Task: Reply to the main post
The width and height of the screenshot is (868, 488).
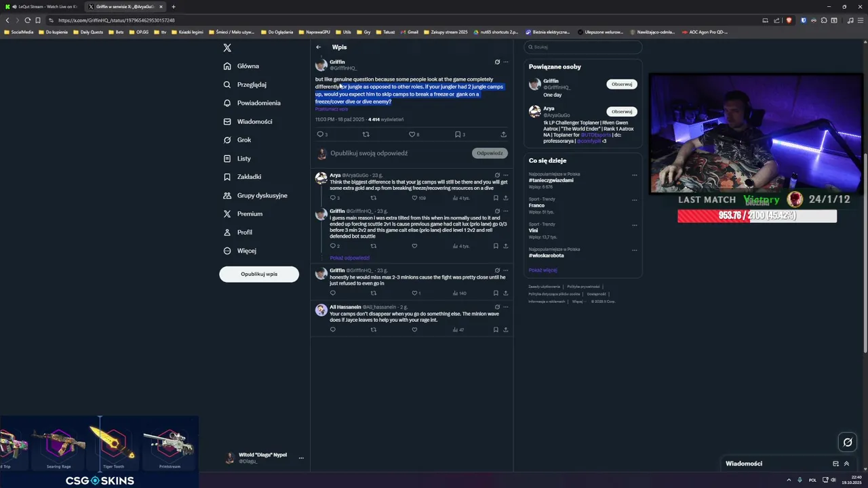Action: [x=321, y=134]
